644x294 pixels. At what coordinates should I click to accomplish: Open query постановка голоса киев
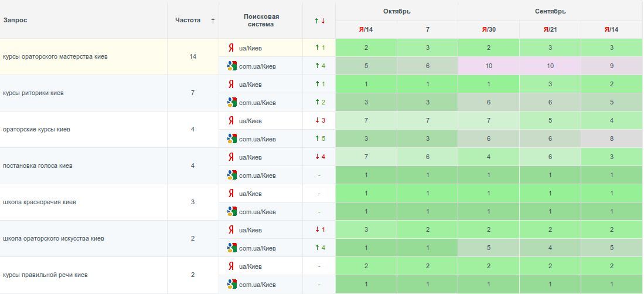click(38, 165)
